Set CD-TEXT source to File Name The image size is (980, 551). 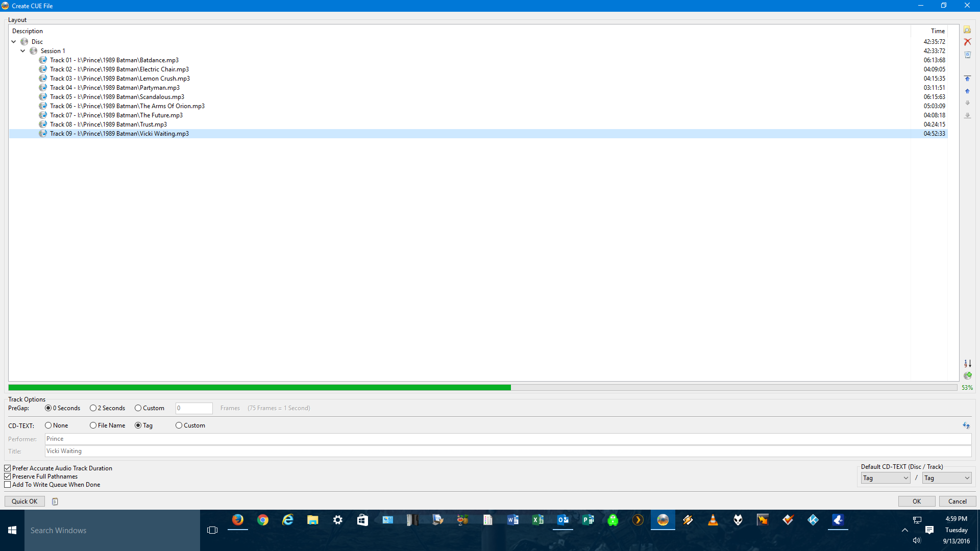(92, 425)
